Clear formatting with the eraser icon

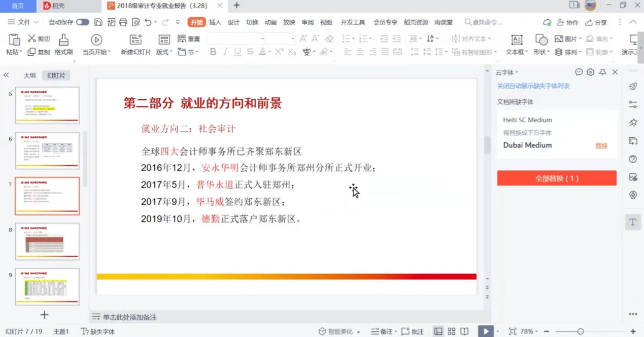point(329,39)
